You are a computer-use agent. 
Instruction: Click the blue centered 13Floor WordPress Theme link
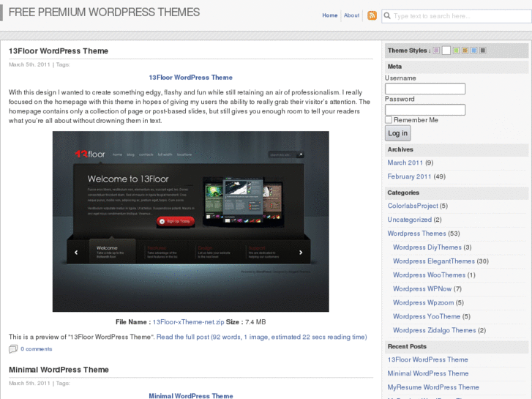tap(191, 78)
